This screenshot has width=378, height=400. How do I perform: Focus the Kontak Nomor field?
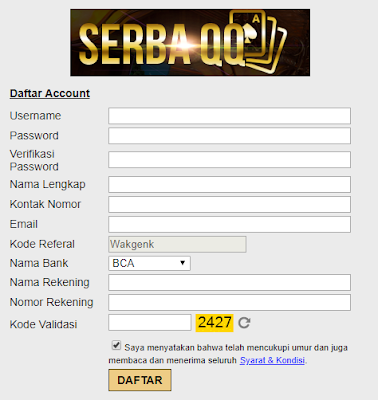click(x=229, y=204)
